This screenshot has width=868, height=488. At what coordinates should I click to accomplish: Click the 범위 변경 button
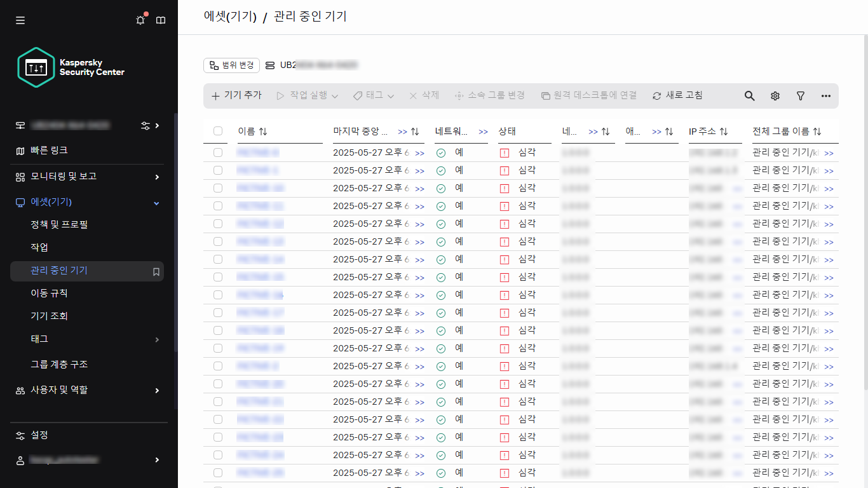coord(231,65)
